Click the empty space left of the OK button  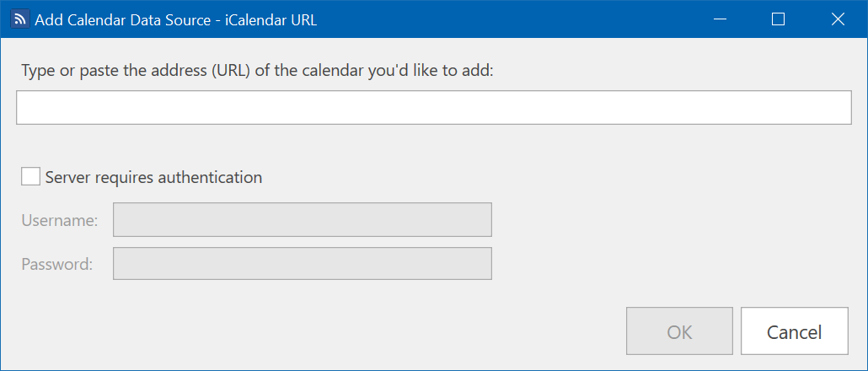pyautogui.click(x=421, y=331)
